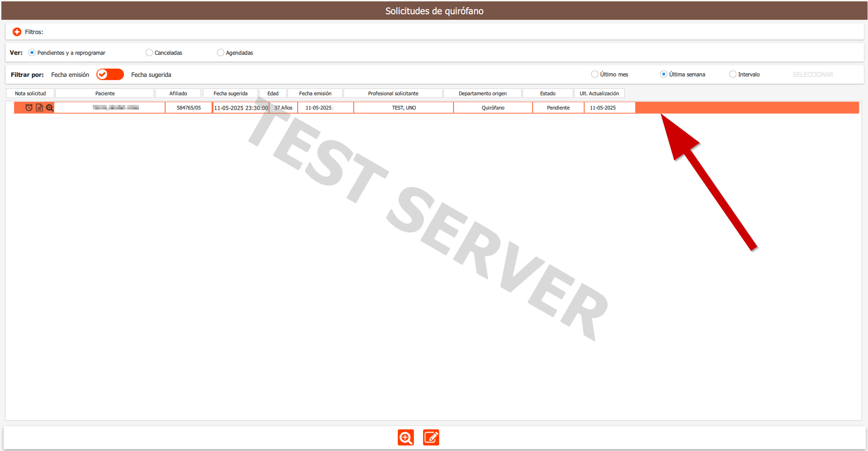Viewport: 868px width, 451px height.
Task: Click the magnifier icon in the request row
Action: [x=50, y=108]
